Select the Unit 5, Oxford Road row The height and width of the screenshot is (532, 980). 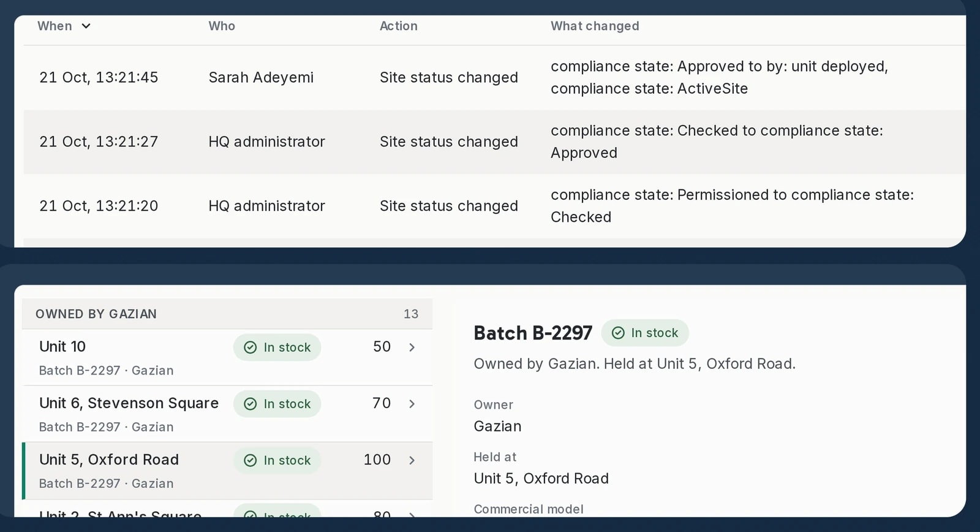pyautogui.click(x=227, y=471)
